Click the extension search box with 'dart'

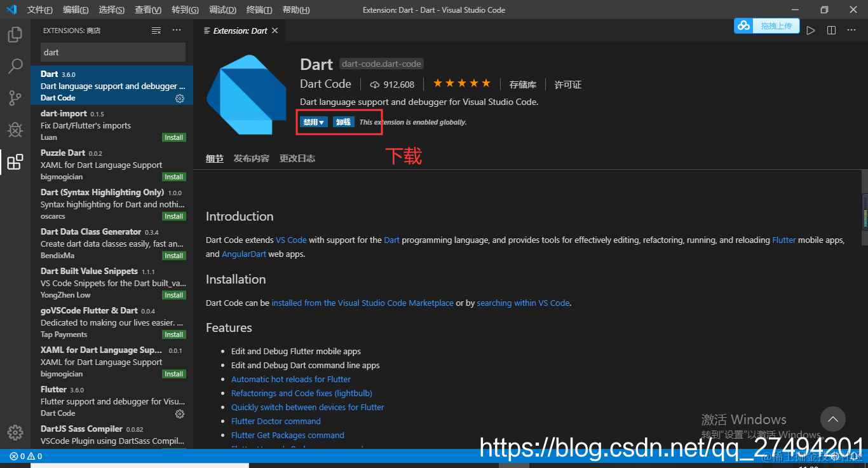click(113, 52)
